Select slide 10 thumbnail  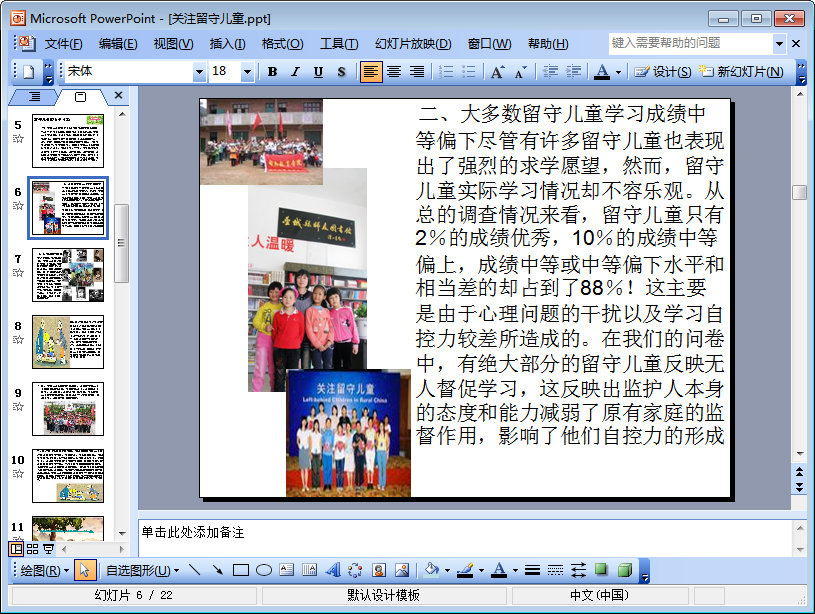[68, 476]
